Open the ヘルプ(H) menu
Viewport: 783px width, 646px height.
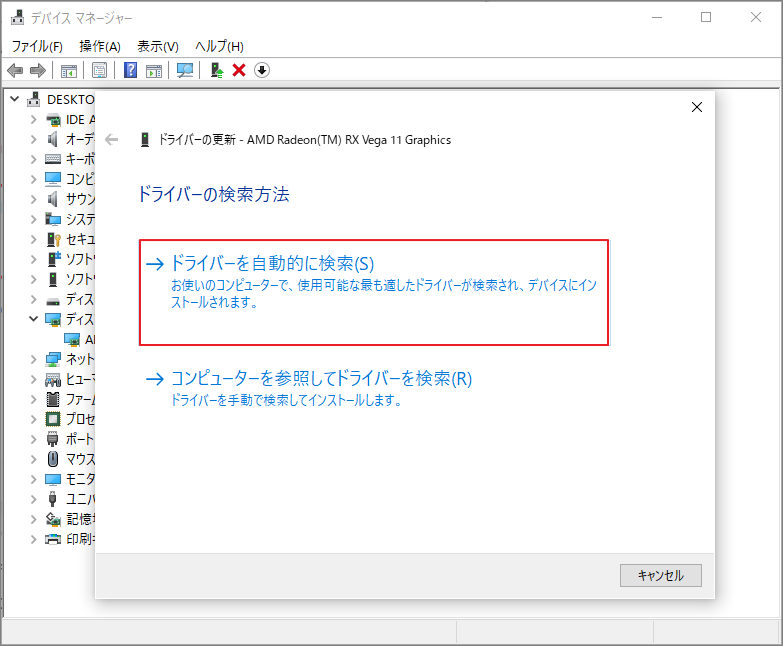pos(219,46)
